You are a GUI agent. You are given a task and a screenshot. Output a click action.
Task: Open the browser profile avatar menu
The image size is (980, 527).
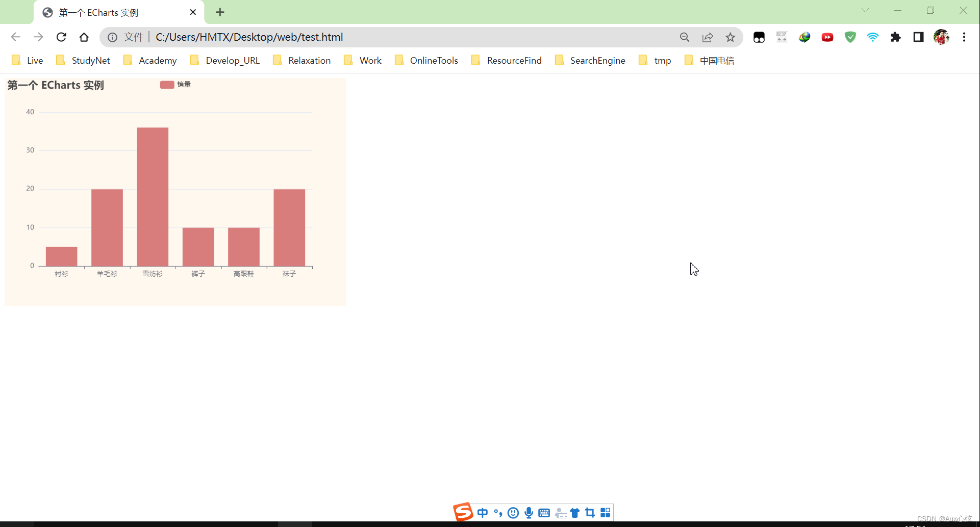click(x=941, y=37)
